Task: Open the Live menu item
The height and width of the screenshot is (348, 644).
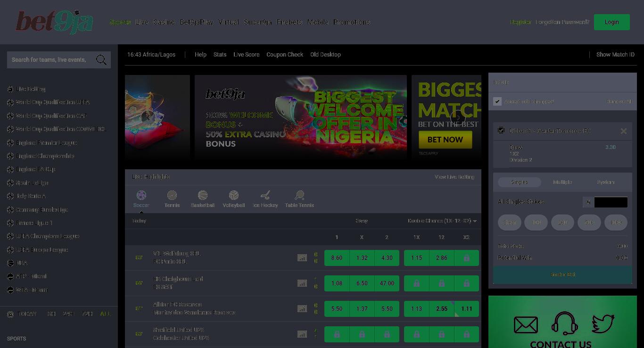Action: pos(142,22)
